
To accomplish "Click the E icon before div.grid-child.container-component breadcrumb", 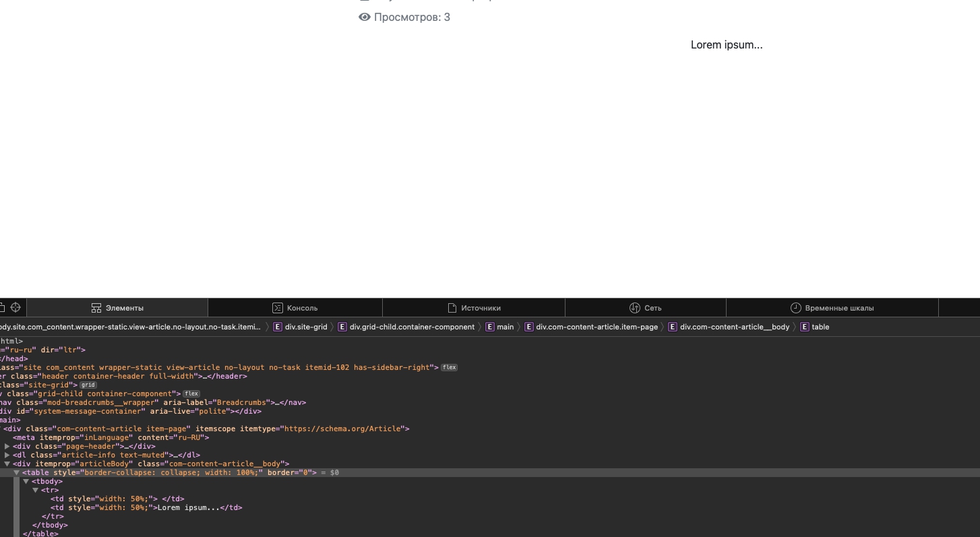I will pyautogui.click(x=342, y=327).
